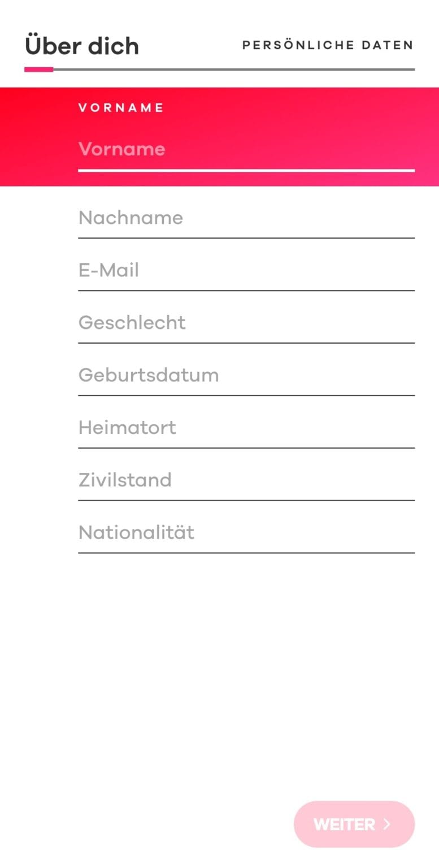
Task: Click the arrow icon on the Weiter button
Action: [x=387, y=824]
